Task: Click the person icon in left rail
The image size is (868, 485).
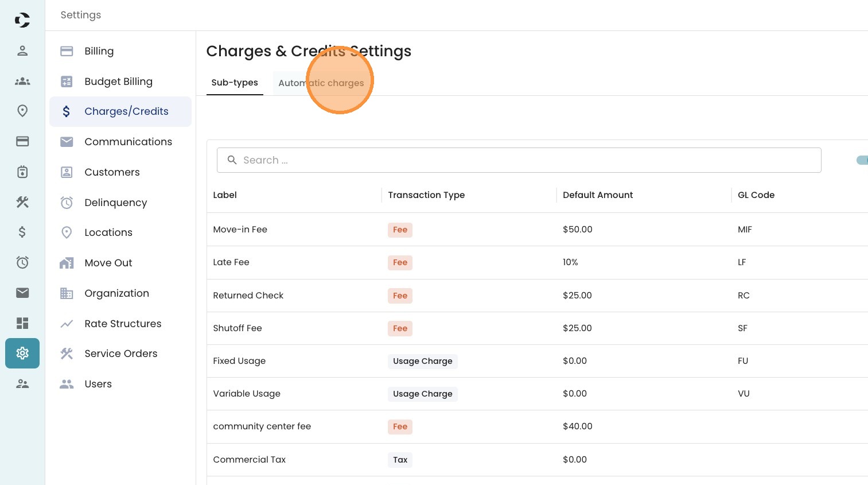Action: pyautogui.click(x=22, y=51)
